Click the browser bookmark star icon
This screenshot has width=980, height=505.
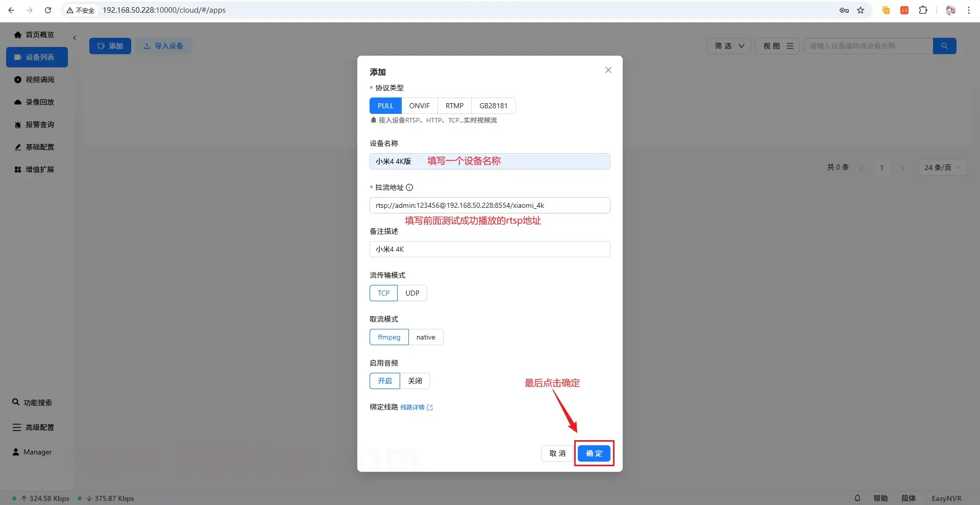point(861,10)
